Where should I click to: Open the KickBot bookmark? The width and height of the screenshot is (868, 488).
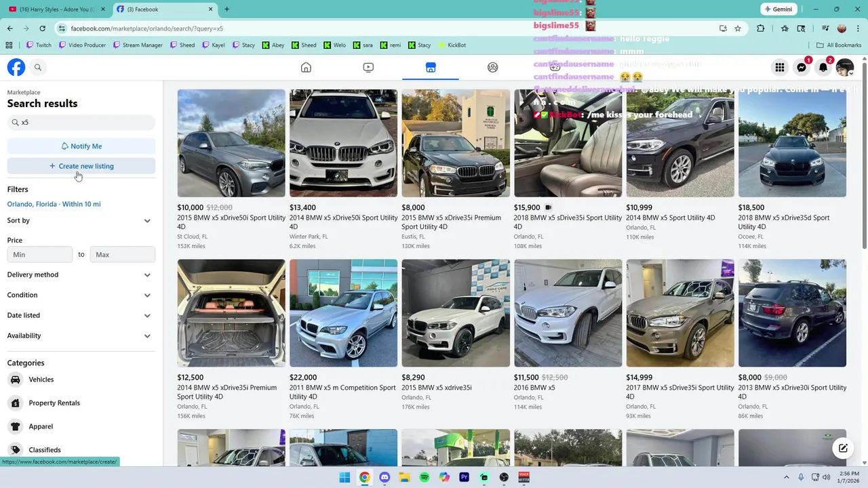[452, 45]
